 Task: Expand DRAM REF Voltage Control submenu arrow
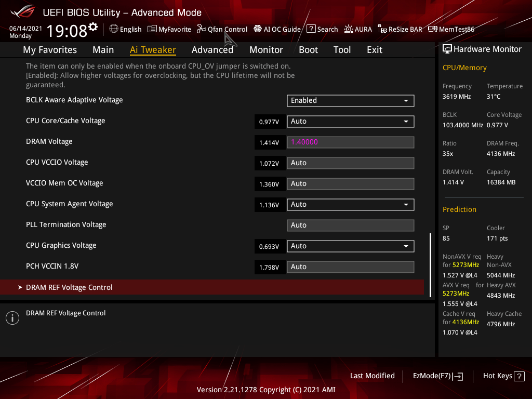click(x=20, y=287)
